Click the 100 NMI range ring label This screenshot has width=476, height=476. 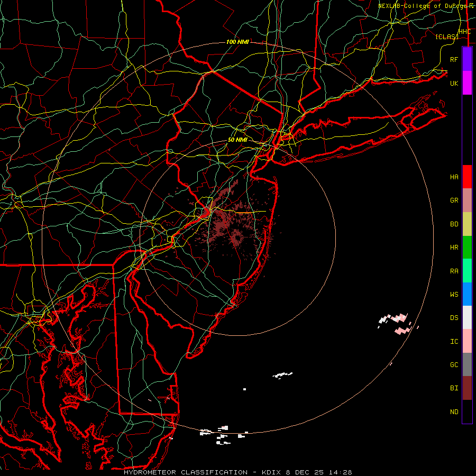coord(237,42)
